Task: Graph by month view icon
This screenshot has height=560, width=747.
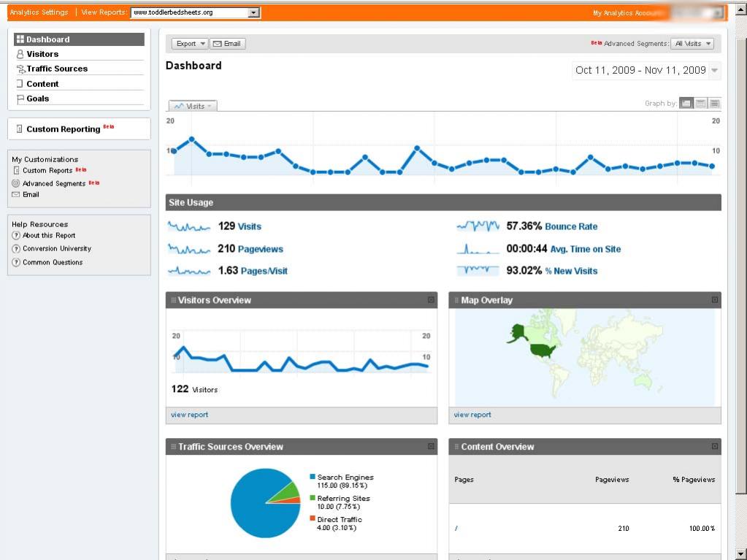Action: click(714, 104)
